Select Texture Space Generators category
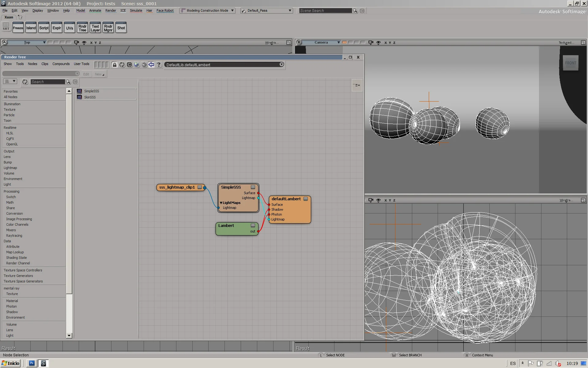This screenshot has height=368, width=588. coord(23,282)
